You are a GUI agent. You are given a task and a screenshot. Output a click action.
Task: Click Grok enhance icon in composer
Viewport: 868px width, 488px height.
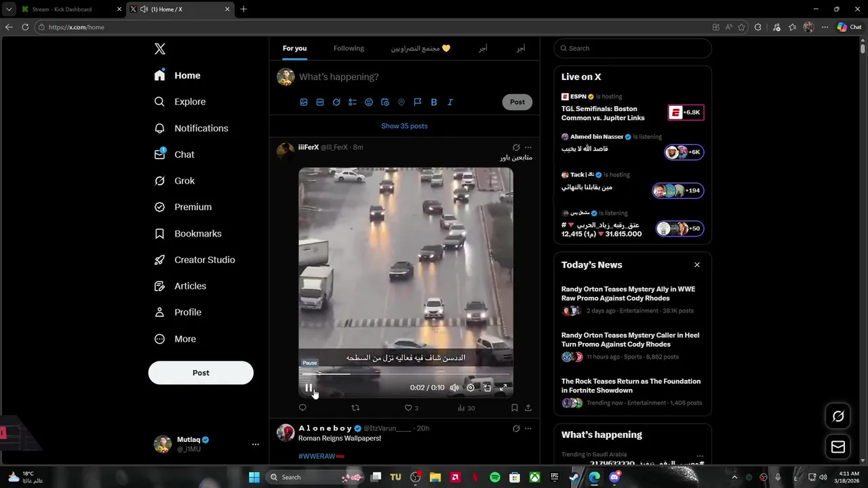(x=336, y=102)
